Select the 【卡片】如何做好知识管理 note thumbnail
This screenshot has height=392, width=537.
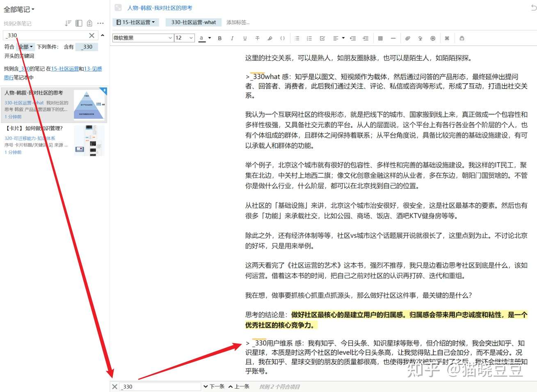tap(89, 140)
